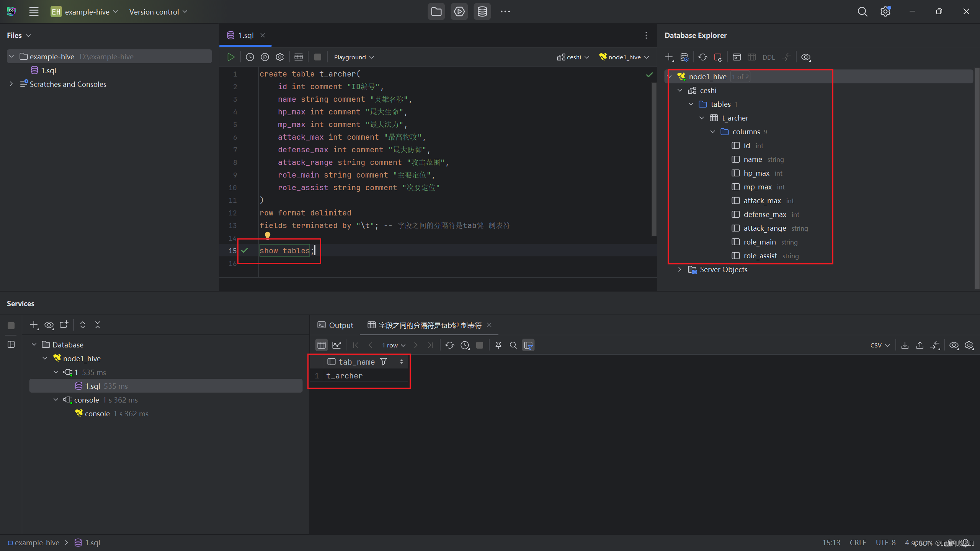Switch results to chart view
Screen dimensions: 980x551
tap(336, 345)
